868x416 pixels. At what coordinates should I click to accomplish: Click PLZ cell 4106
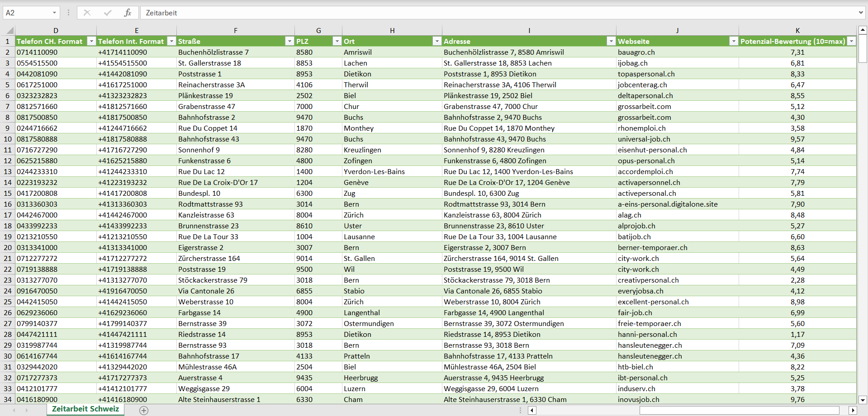tap(318, 85)
